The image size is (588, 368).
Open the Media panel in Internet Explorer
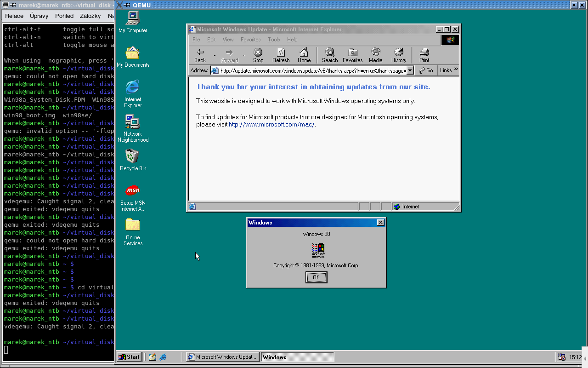tap(375, 55)
